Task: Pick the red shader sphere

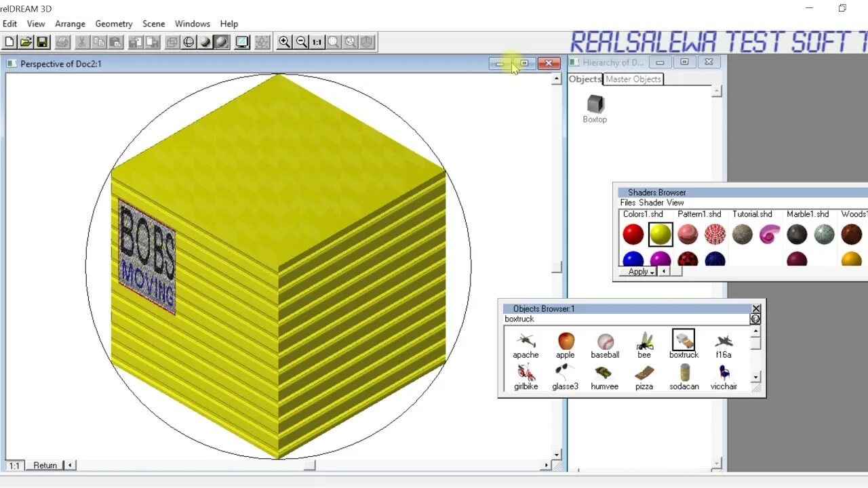Action: click(x=633, y=235)
